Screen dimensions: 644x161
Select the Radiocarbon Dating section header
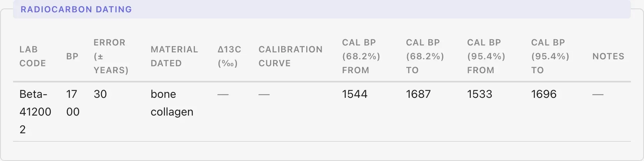[x=76, y=9]
